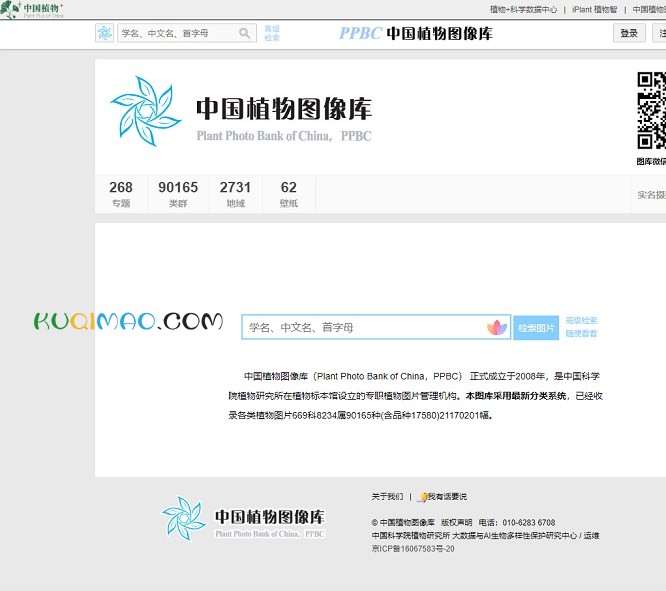Viewport: 666px width, 591px height.
Task: Click the phone number 010-6283 6708
Action: [x=529, y=523]
